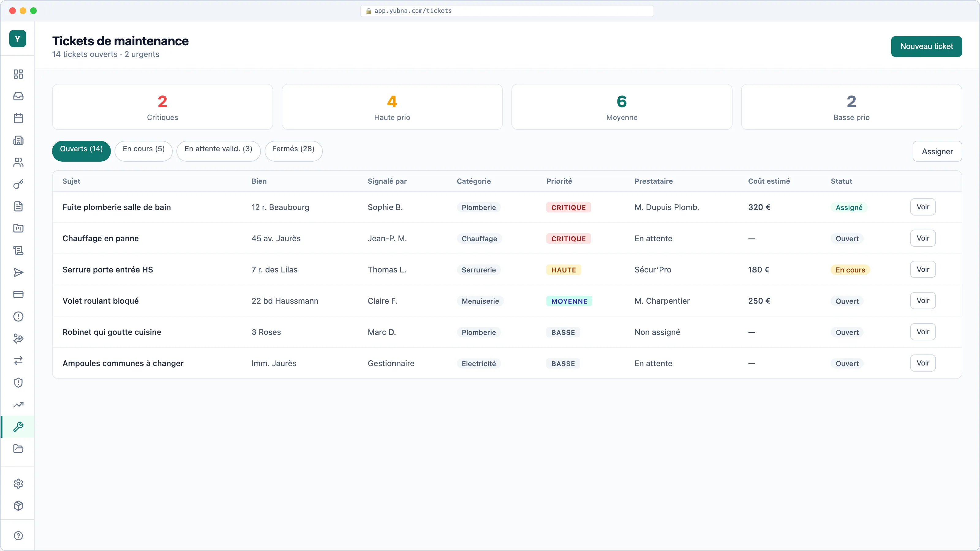Open the inbox icon in sidebar
This screenshot has height=551, width=980.
[18, 96]
